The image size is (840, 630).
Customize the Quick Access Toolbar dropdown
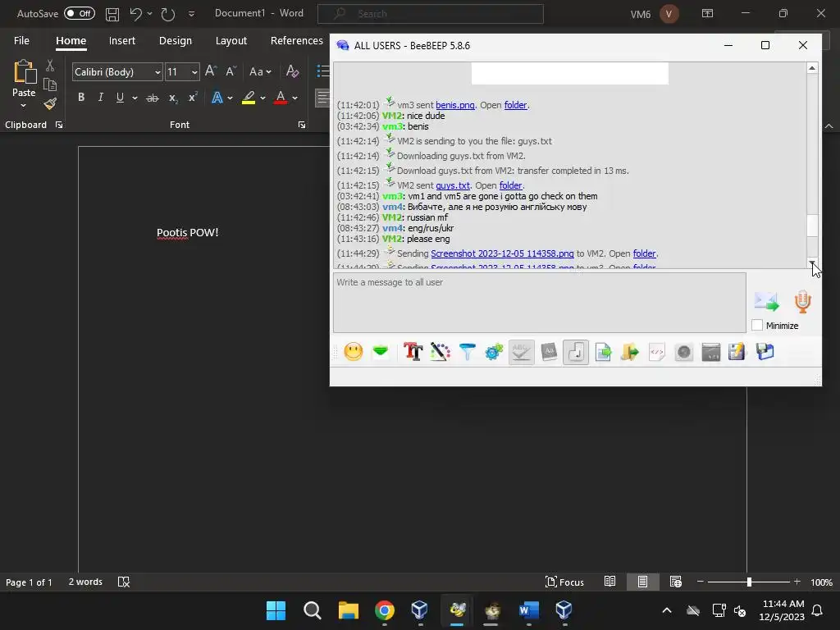click(x=191, y=14)
